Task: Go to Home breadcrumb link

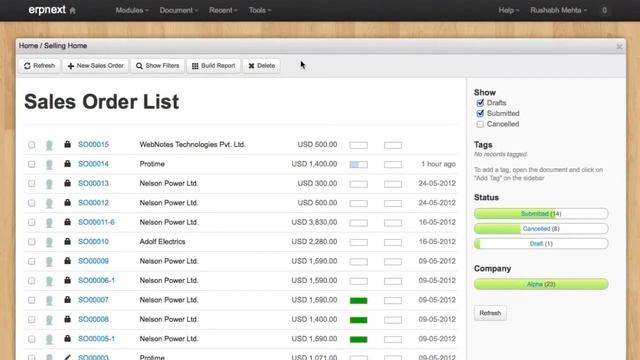Action: click(x=29, y=46)
